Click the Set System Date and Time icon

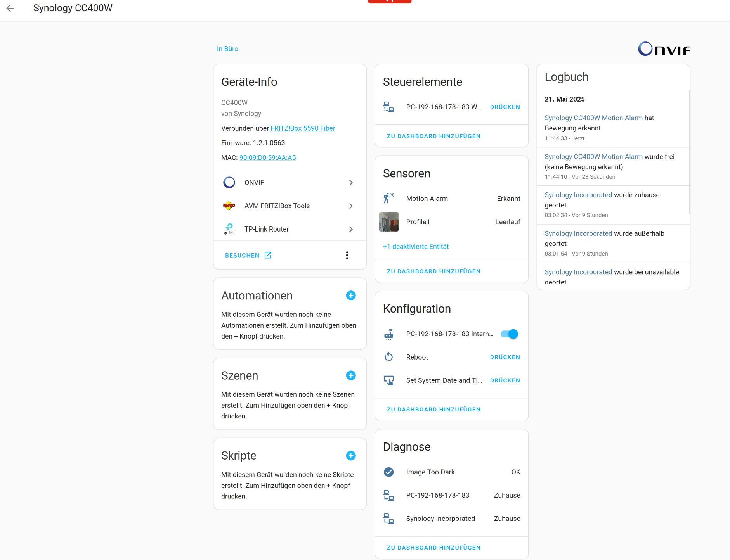click(x=389, y=380)
